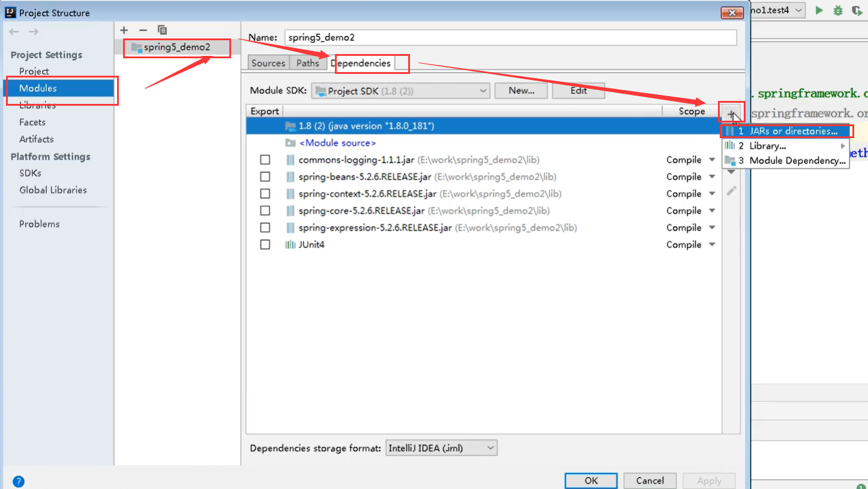Click the add dependency plus icon
Image resolution: width=868 pixels, height=489 pixels.
[731, 114]
